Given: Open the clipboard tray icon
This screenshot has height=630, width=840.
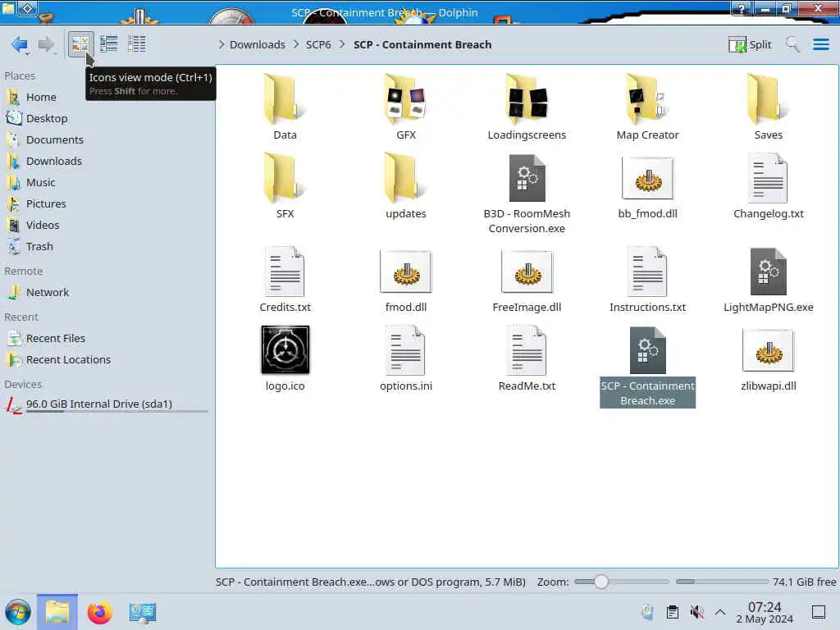Looking at the screenshot, I should pyautogui.click(x=673, y=612).
